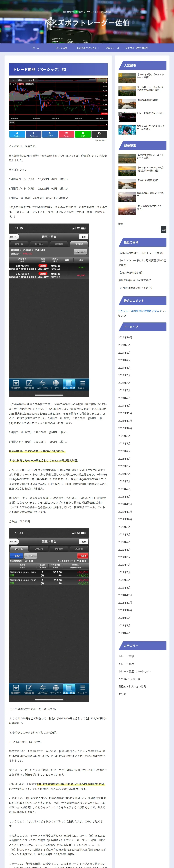The image size is (174, 868).
Task: Open the 2024年10月 archive
Action: coord(125,337)
